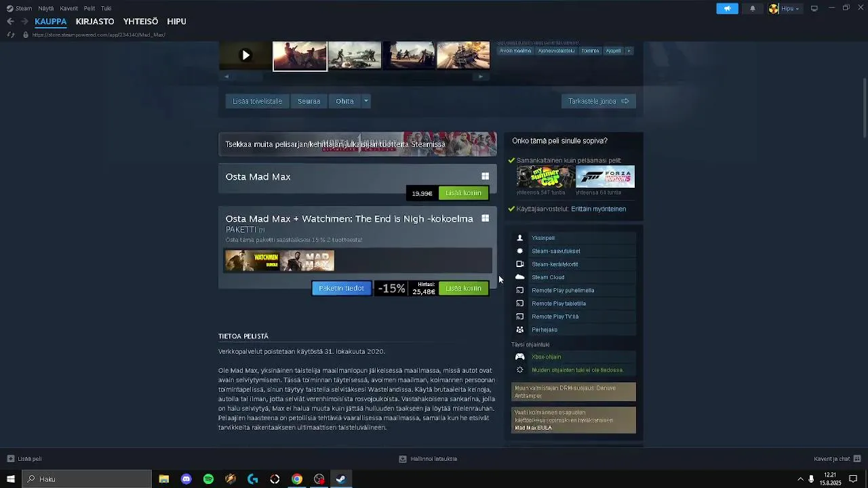The height and width of the screenshot is (488, 868).
Task: Switch to the KIRJASTO tab
Action: click(x=95, y=22)
